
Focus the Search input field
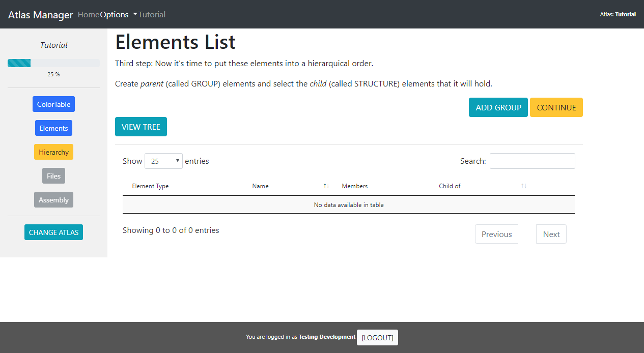(x=532, y=161)
